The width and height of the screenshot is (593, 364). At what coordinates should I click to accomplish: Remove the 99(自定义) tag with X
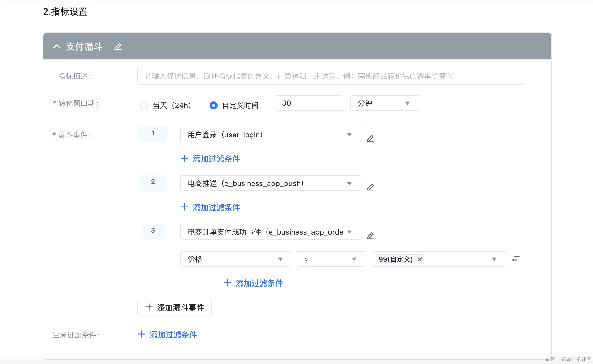coord(420,259)
